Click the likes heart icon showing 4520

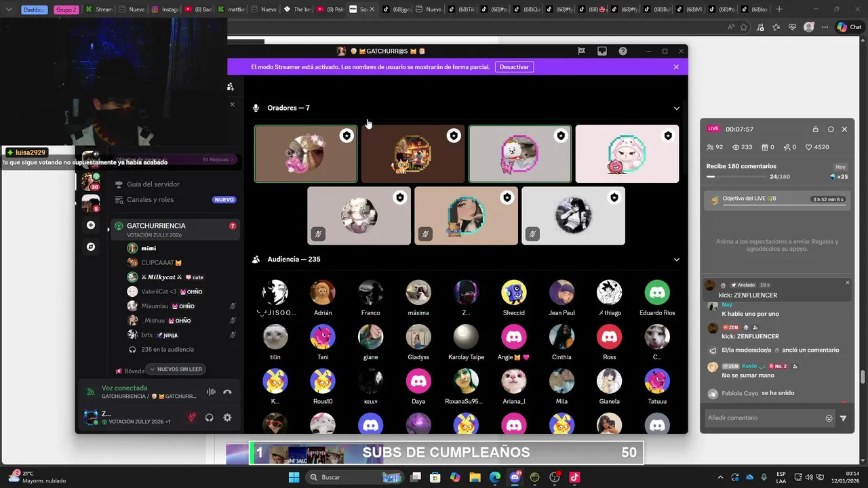(809, 147)
